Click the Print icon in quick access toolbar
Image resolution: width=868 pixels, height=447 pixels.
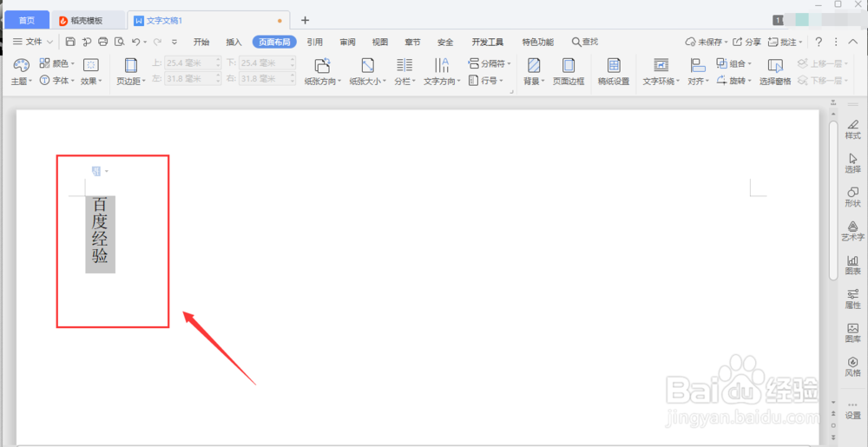point(103,42)
